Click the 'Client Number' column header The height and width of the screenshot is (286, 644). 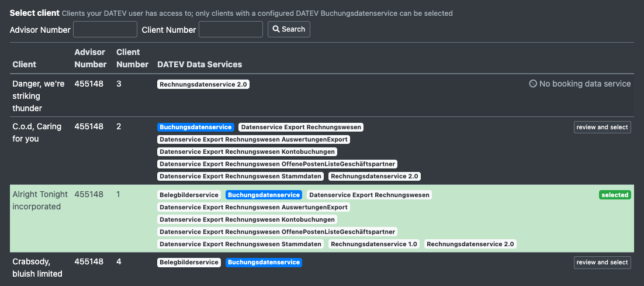tap(132, 58)
